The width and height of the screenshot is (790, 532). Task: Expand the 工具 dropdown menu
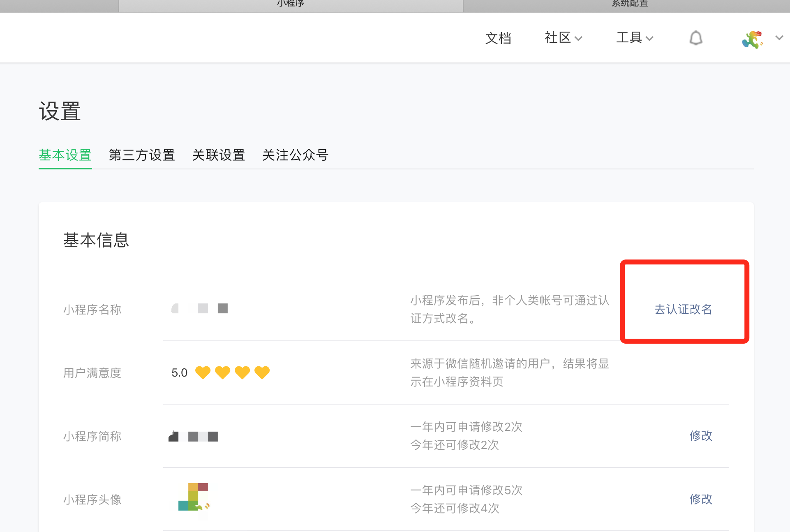pos(634,38)
